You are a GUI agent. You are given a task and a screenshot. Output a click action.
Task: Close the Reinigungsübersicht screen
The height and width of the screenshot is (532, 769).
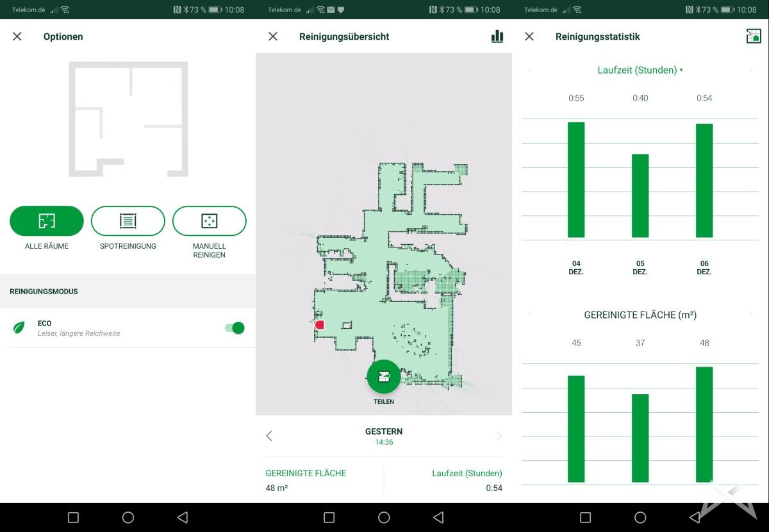pyautogui.click(x=273, y=37)
